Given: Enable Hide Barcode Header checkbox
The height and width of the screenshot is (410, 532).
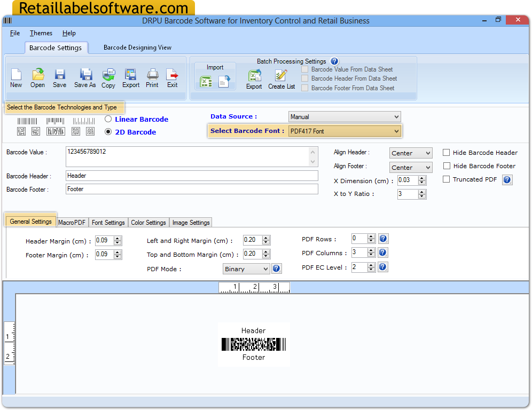Looking at the screenshot, I should [446, 153].
